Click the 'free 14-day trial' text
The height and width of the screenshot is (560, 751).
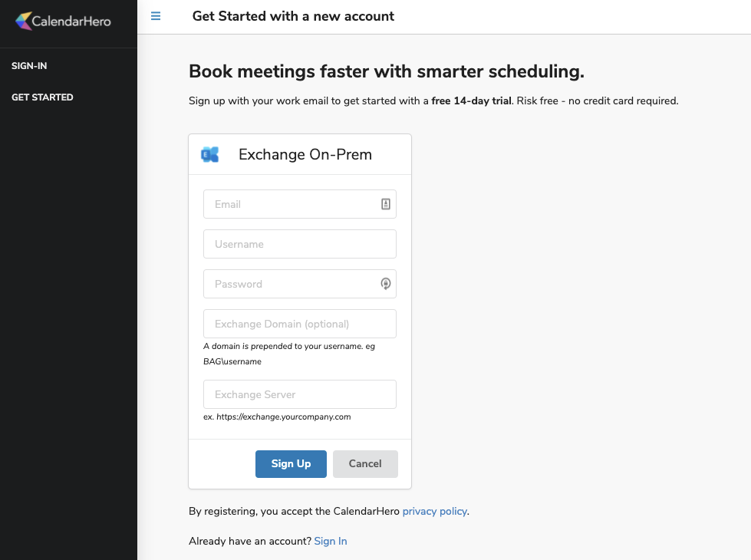471,100
